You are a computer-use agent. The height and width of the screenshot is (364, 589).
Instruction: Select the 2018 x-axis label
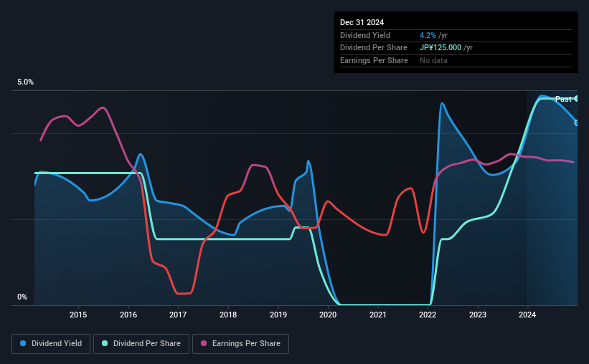point(228,315)
